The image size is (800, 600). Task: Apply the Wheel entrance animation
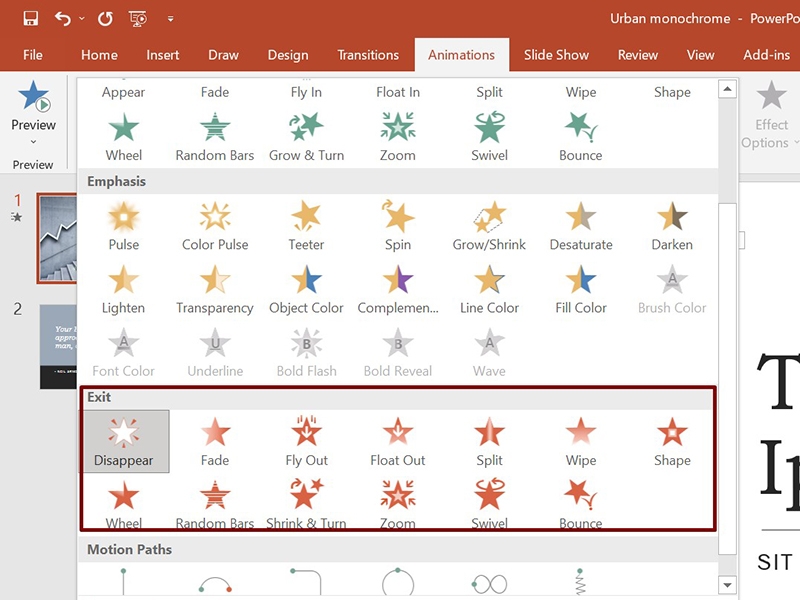pyautogui.click(x=123, y=137)
